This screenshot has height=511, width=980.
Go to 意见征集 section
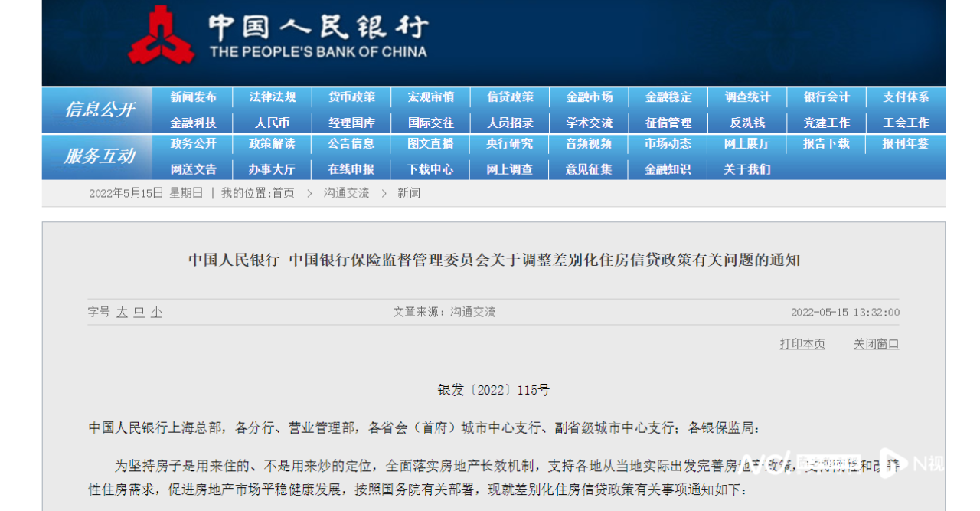(x=590, y=169)
